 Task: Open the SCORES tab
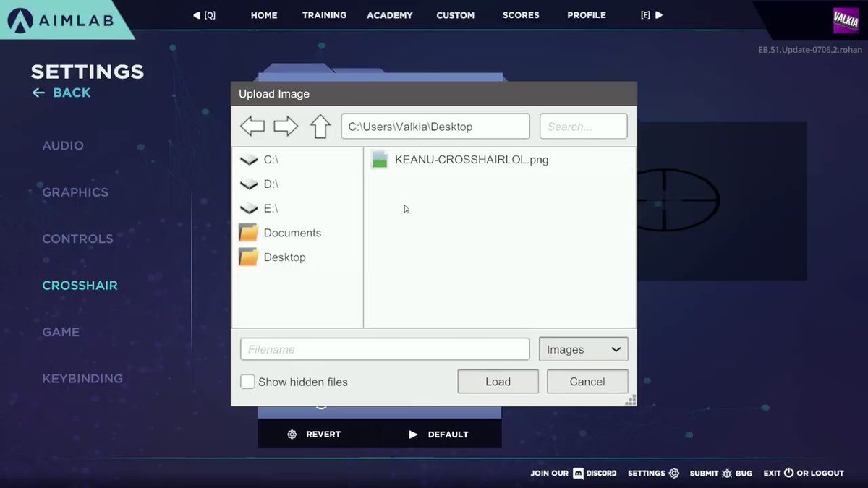[x=521, y=14]
